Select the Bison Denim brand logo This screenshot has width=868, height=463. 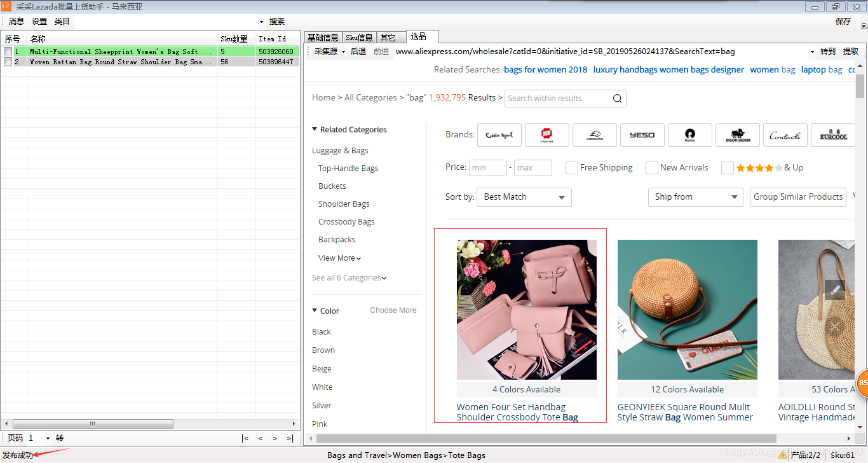738,135
